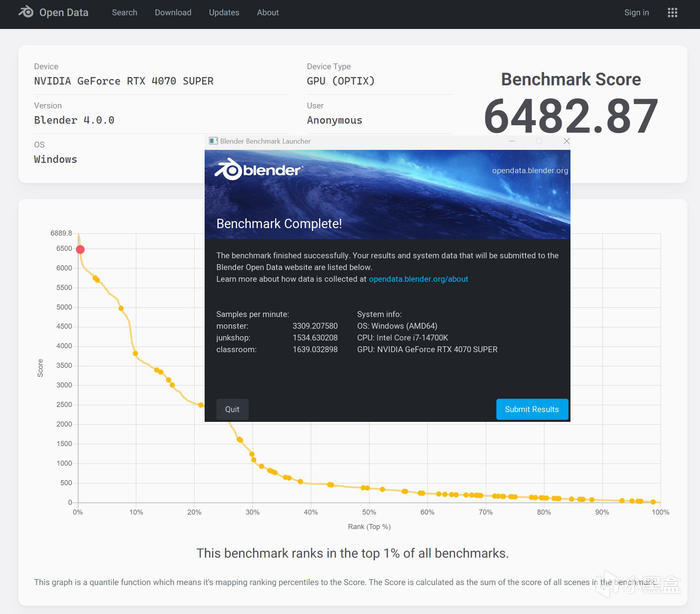The image size is (700, 614).
Task: Click the top 1% ranking statement
Action: pyautogui.click(x=353, y=553)
